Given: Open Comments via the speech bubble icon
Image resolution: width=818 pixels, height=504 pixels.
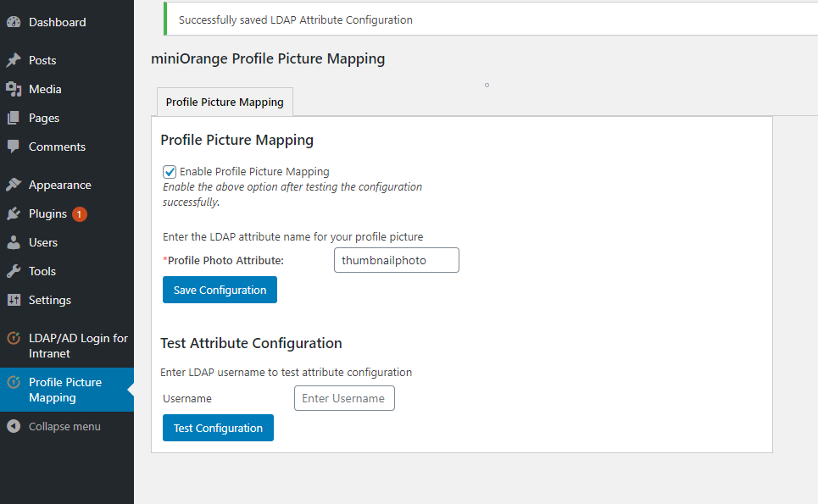Looking at the screenshot, I should tap(14, 147).
